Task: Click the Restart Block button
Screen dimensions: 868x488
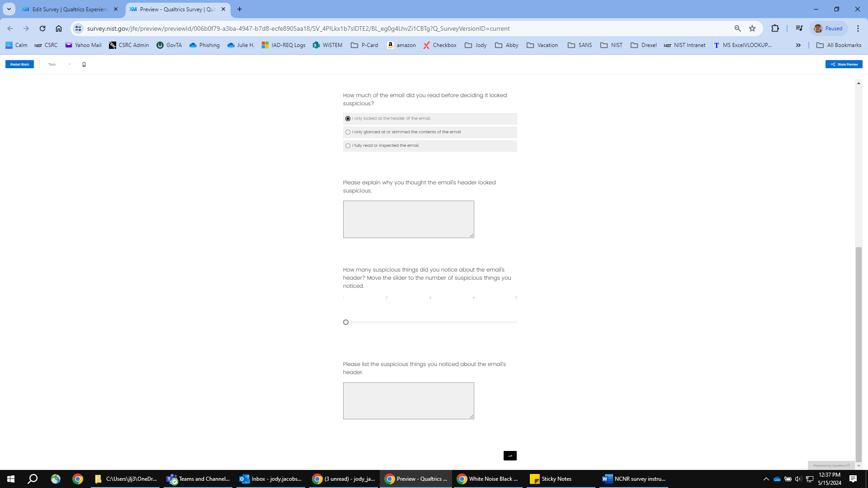Action: pos(19,65)
